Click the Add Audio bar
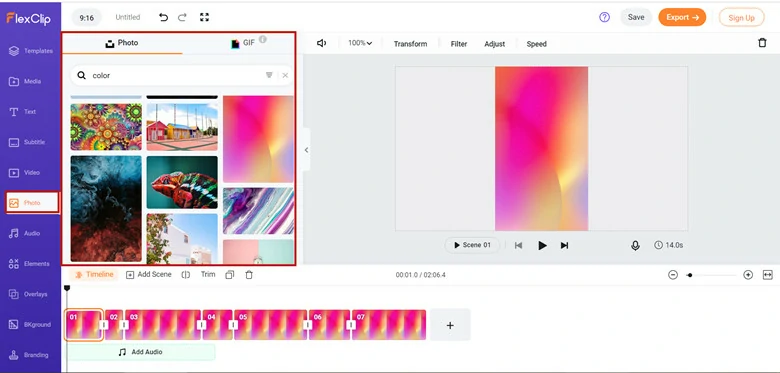 (x=141, y=352)
